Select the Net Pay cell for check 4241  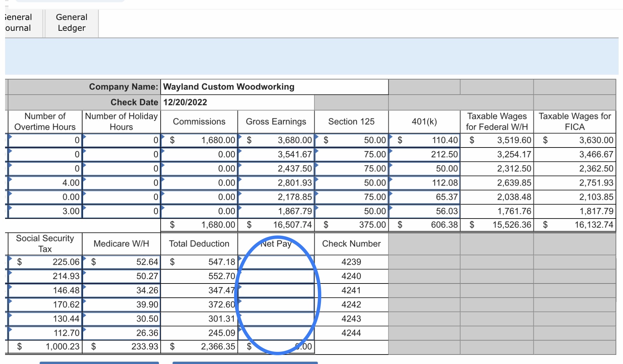pos(276,290)
